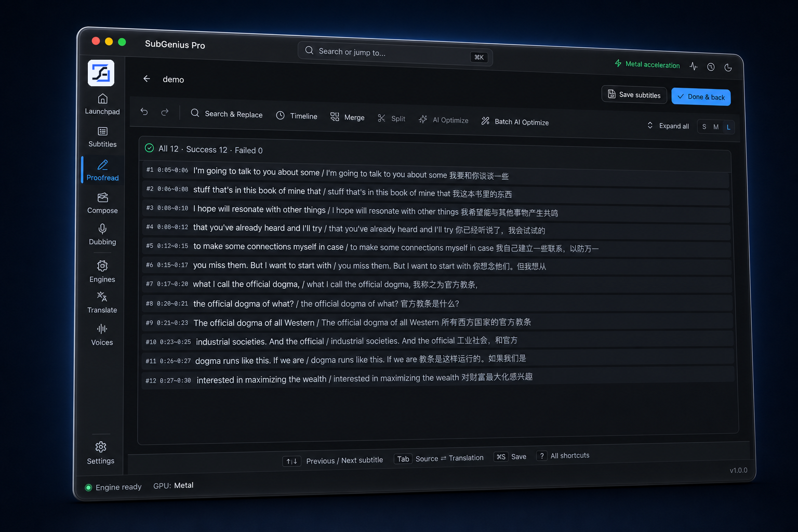Merge selected subtitles
The width and height of the screenshot is (798, 532).
[x=348, y=117]
